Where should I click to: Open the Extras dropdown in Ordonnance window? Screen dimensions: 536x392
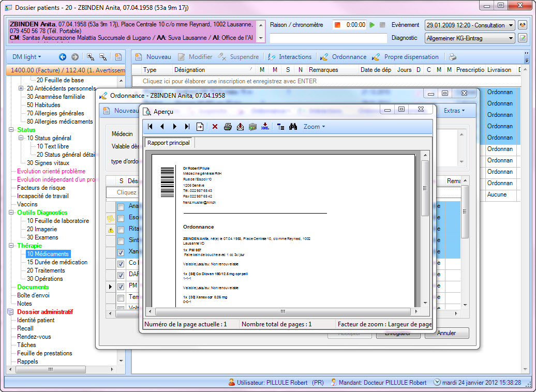(454, 111)
